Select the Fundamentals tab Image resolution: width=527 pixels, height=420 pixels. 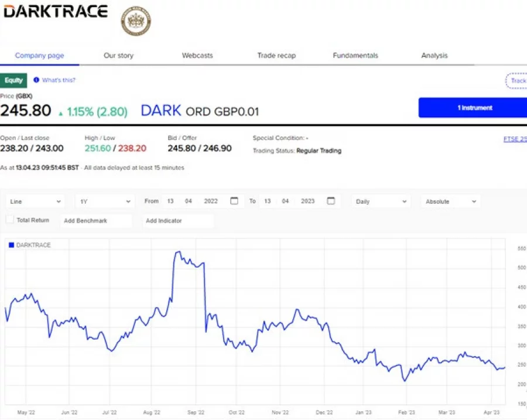click(355, 56)
